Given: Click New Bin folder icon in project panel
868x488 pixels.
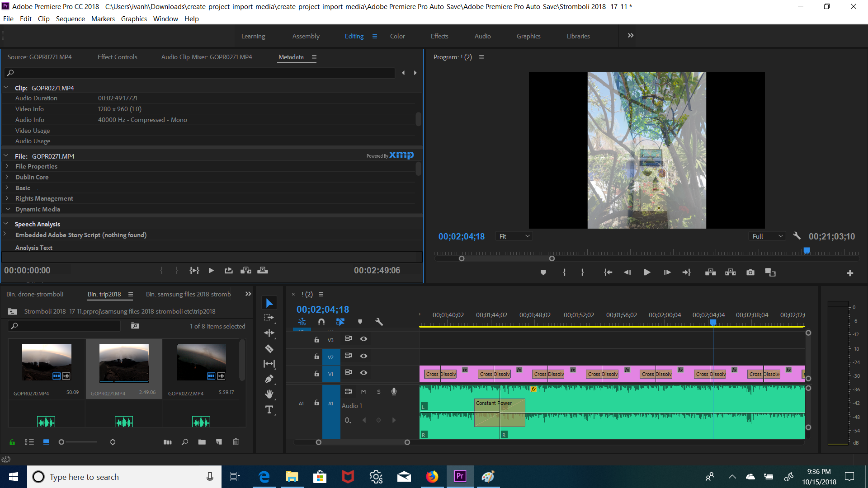Looking at the screenshot, I should tap(202, 442).
